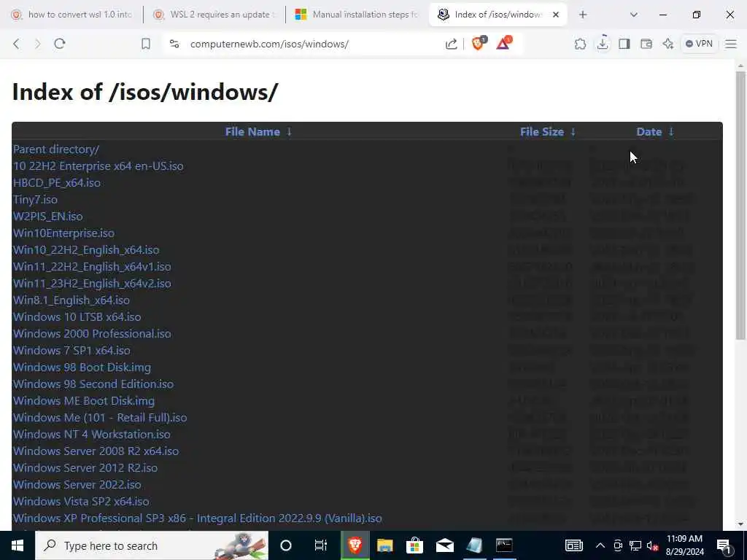
Task: Download Win8.1_English_x64.iso
Action: point(71,300)
